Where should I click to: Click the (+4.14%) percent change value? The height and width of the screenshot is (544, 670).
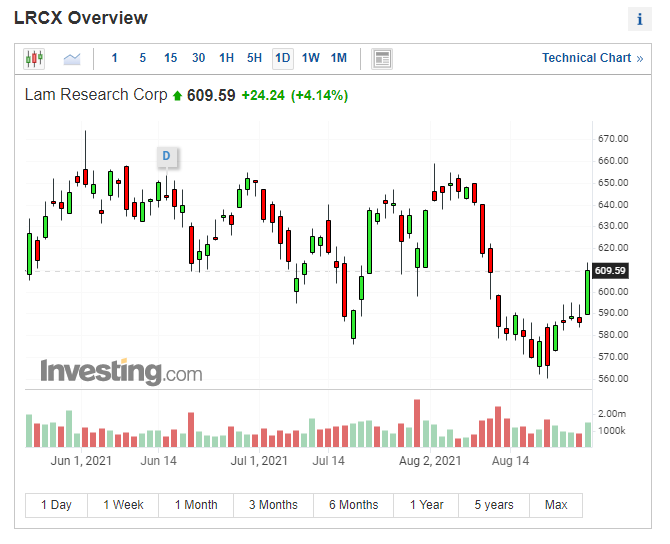320,95
